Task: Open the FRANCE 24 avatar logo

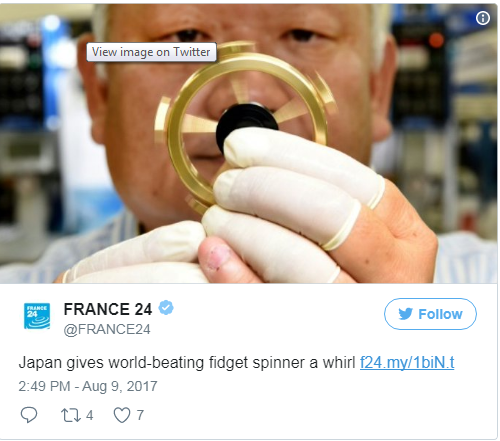Action: [37, 316]
